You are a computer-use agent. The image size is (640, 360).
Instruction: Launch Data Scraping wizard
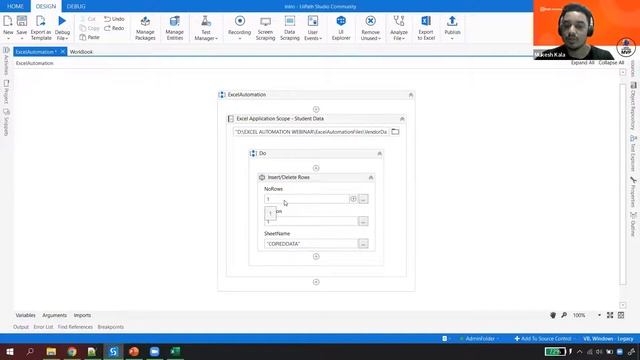tap(289, 28)
